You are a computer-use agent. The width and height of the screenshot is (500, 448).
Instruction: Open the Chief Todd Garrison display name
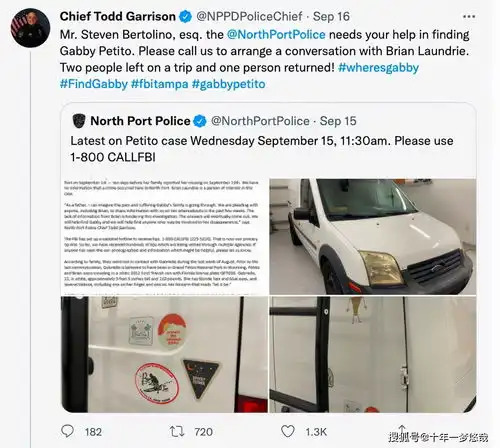(x=118, y=16)
